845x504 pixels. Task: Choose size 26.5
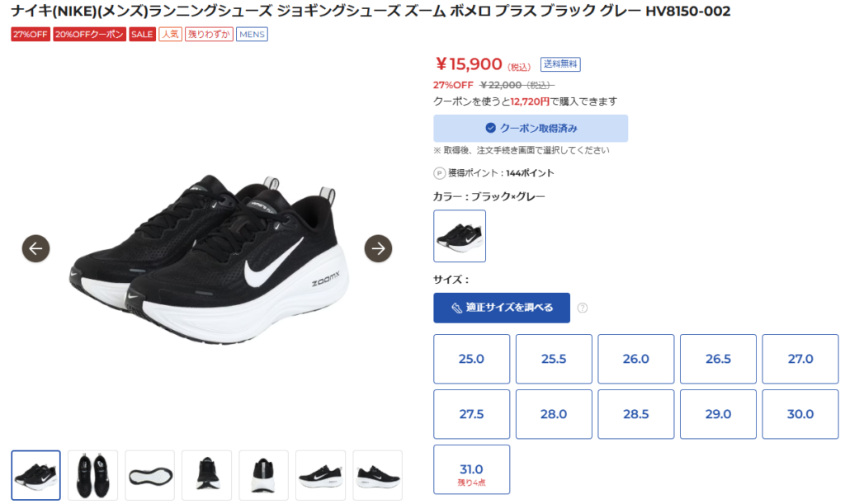[719, 359]
